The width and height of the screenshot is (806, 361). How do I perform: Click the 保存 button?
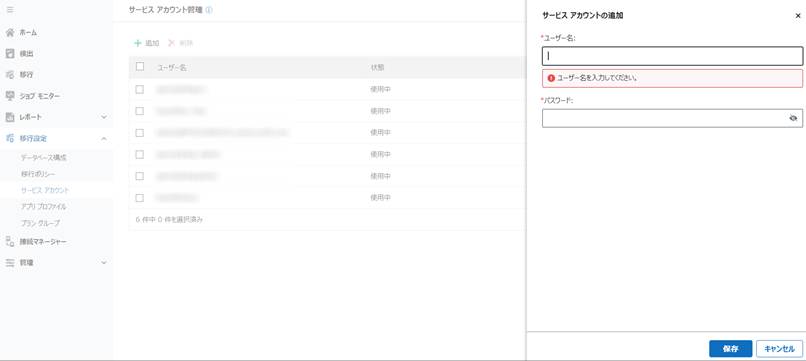tap(730, 349)
